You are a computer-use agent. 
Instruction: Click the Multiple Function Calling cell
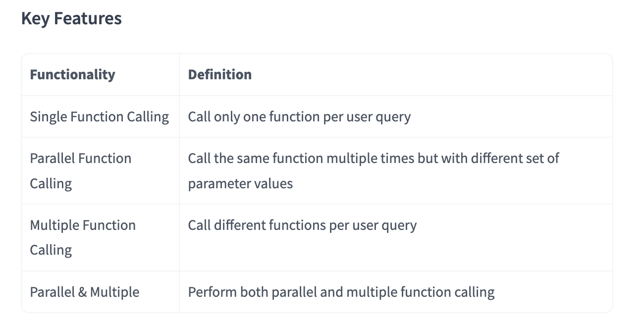tap(82, 237)
